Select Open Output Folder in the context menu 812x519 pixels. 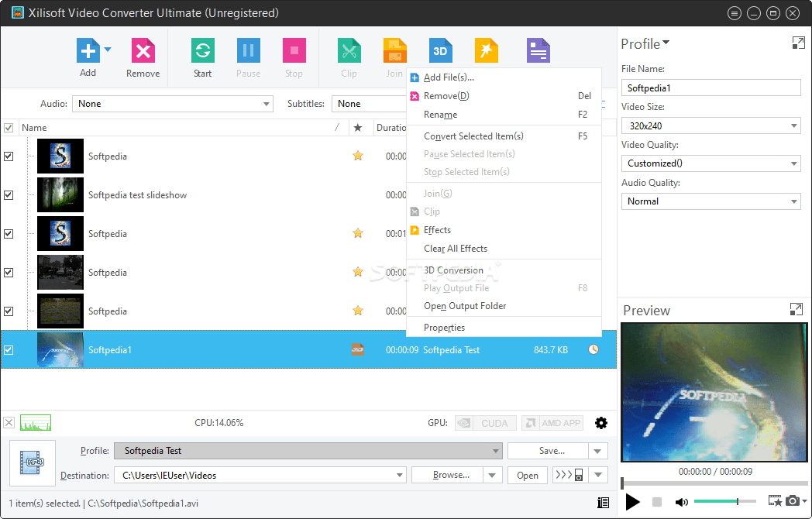tap(465, 305)
